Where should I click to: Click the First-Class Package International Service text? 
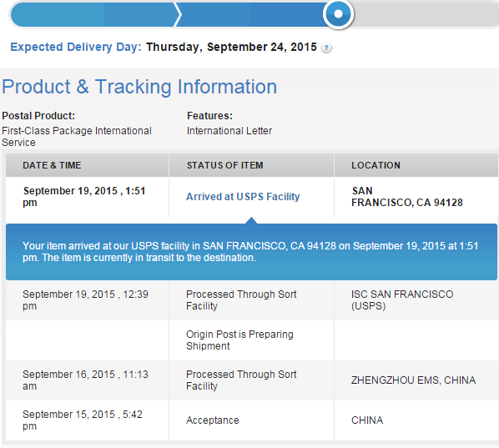click(77, 137)
